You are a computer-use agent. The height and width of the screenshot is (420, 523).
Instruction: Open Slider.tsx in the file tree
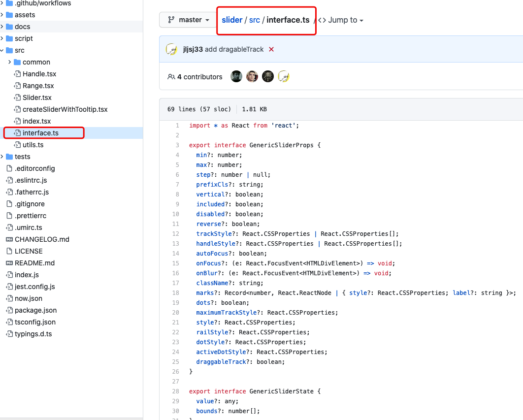click(37, 98)
